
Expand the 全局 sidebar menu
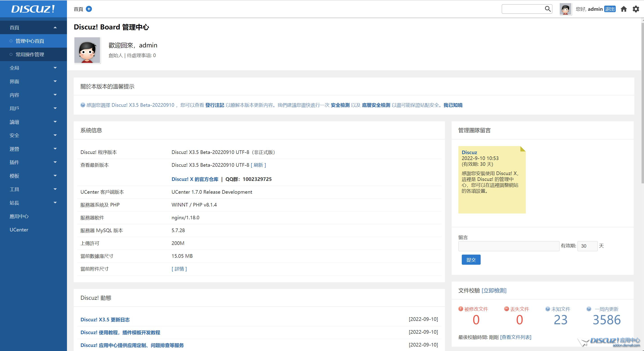click(33, 68)
